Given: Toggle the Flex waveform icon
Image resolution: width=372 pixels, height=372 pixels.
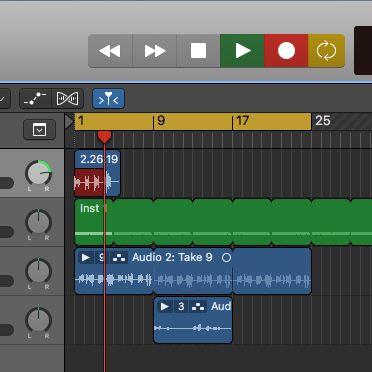Looking at the screenshot, I should (x=67, y=99).
